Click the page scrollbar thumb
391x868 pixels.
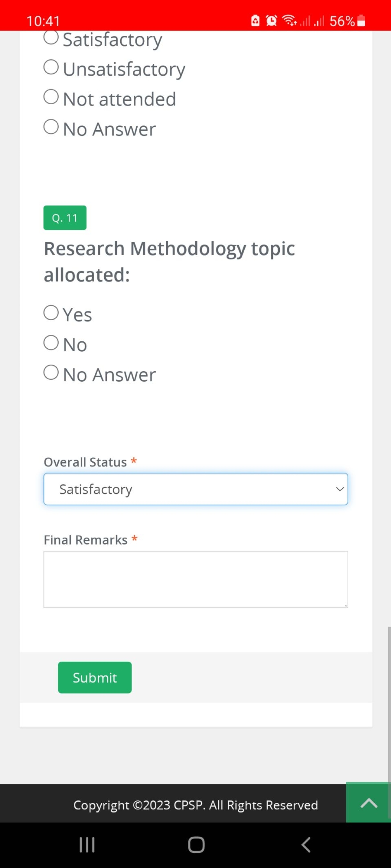coord(389,705)
